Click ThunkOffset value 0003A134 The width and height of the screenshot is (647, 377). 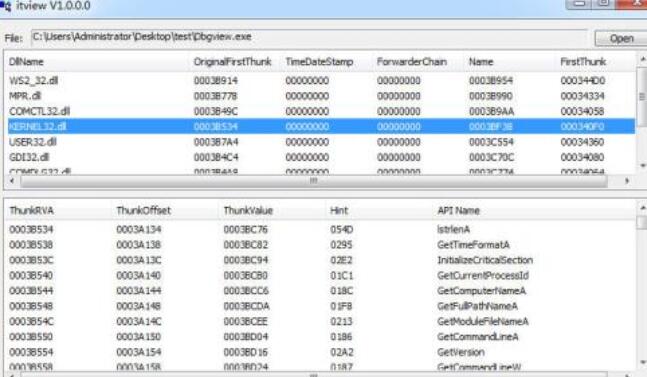click(139, 229)
